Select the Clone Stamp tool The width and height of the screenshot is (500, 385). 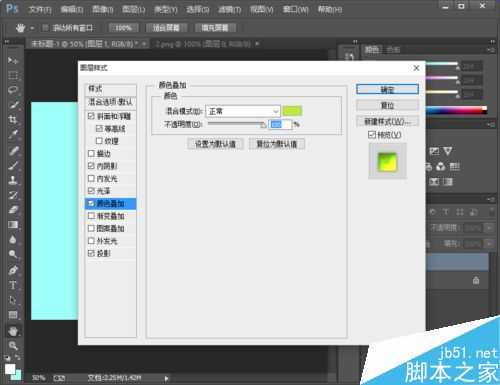click(13, 180)
